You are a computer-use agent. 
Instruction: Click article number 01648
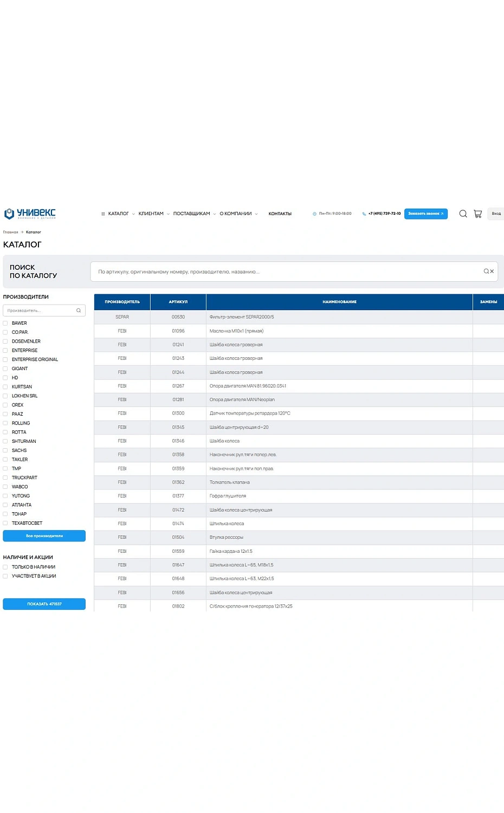pos(178,579)
